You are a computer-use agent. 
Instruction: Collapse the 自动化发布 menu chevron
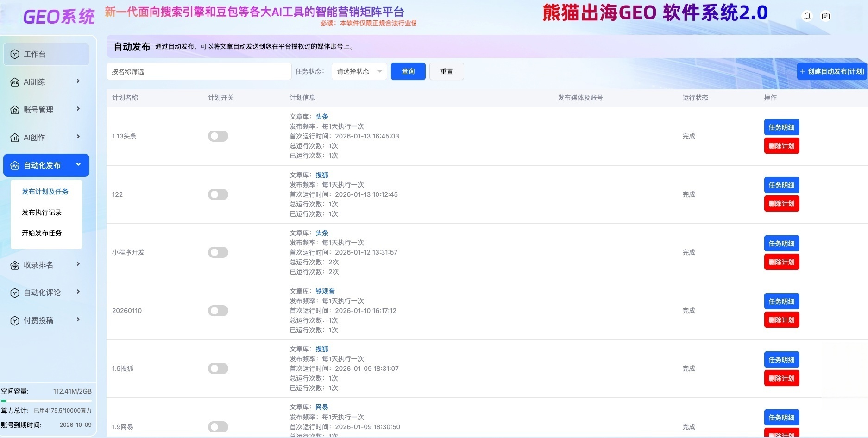tap(78, 164)
